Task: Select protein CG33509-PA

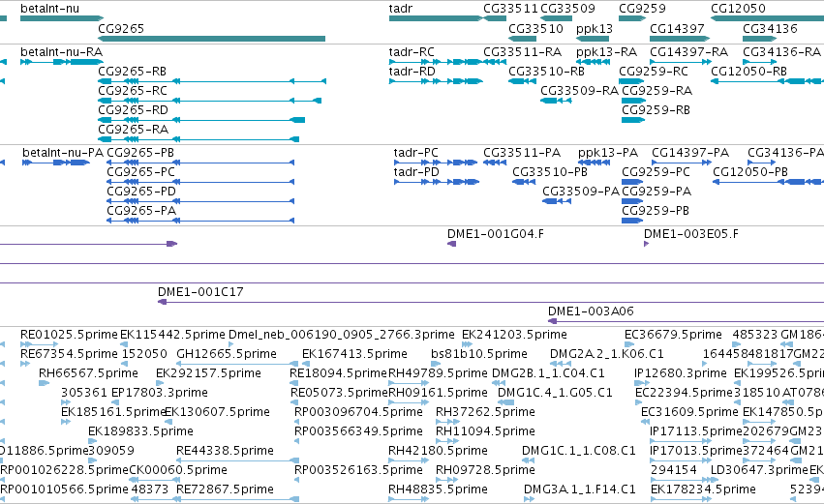Action: point(557,201)
